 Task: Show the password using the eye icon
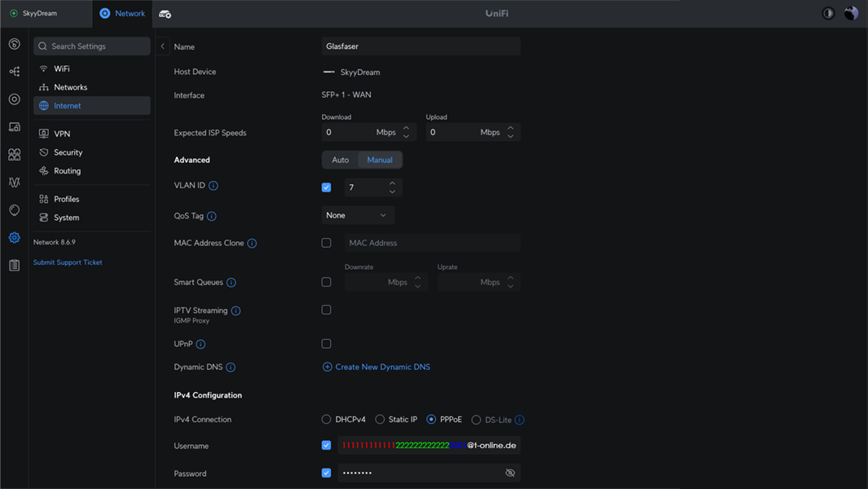point(510,473)
